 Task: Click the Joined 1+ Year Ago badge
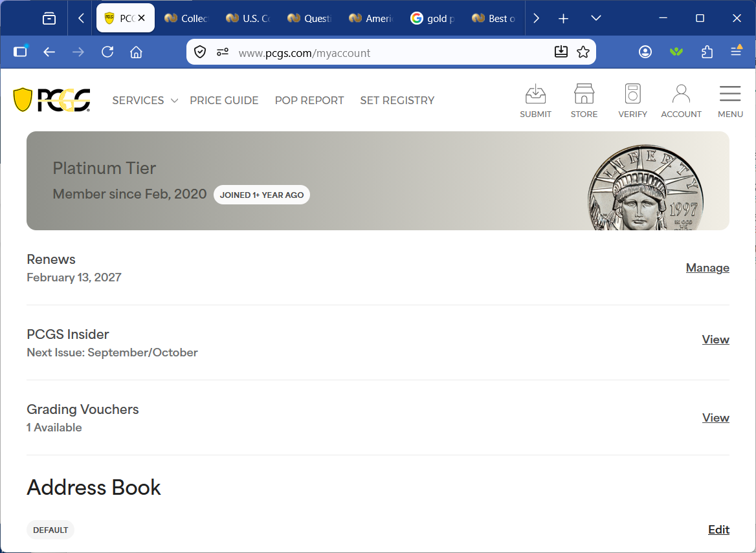(261, 195)
